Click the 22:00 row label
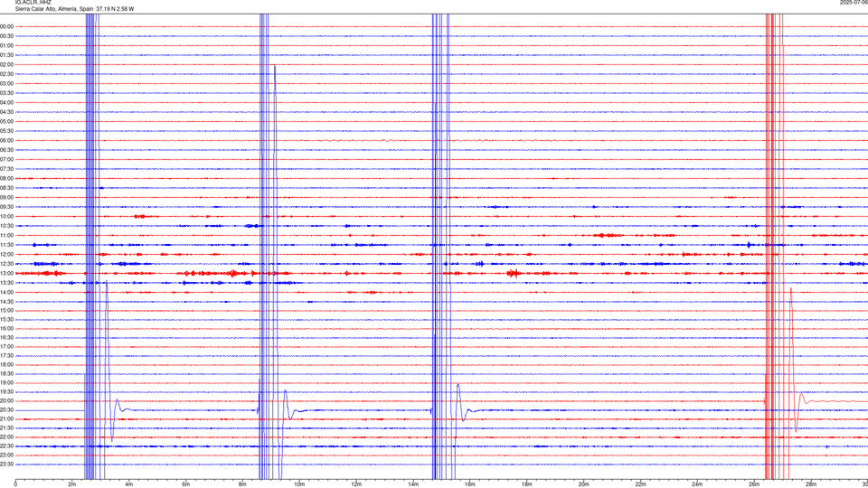Image resolution: width=868 pixels, height=488 pixels. coord(6,437)
